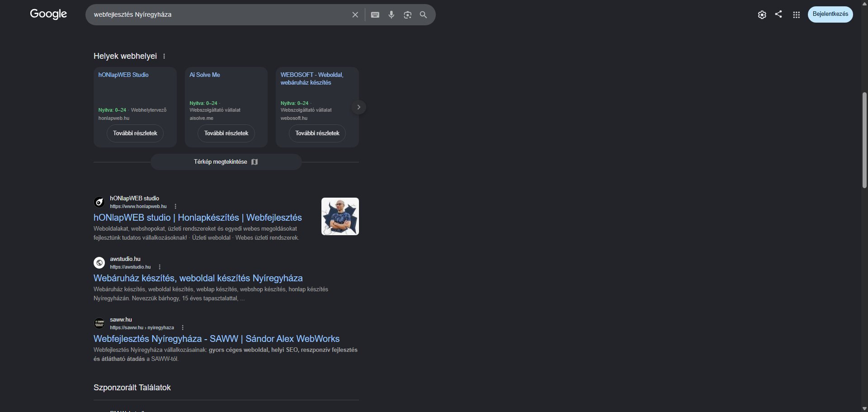This screenshot has width=868, height=412.
Task: Click the Bejelentkezés sign-in button
Action: coord(830,14)
